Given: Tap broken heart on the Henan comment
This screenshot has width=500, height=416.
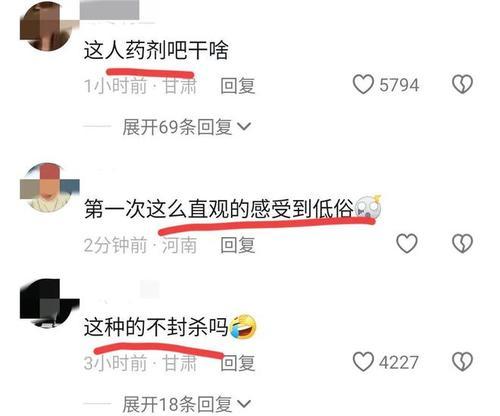Looking at the screenshot, I should point(462,243).
